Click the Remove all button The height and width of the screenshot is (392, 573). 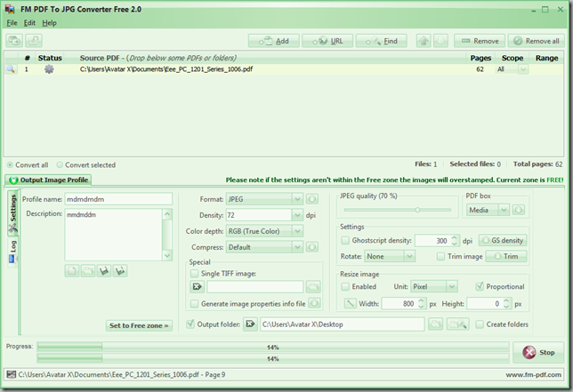(537, 41)
